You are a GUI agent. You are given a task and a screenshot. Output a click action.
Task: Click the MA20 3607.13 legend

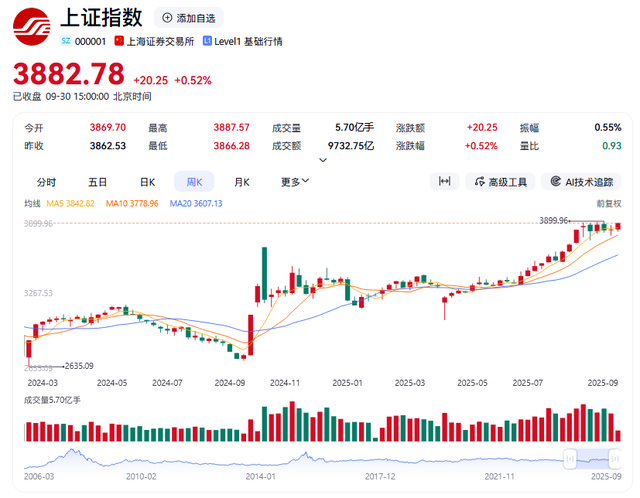tap(196, 203)
